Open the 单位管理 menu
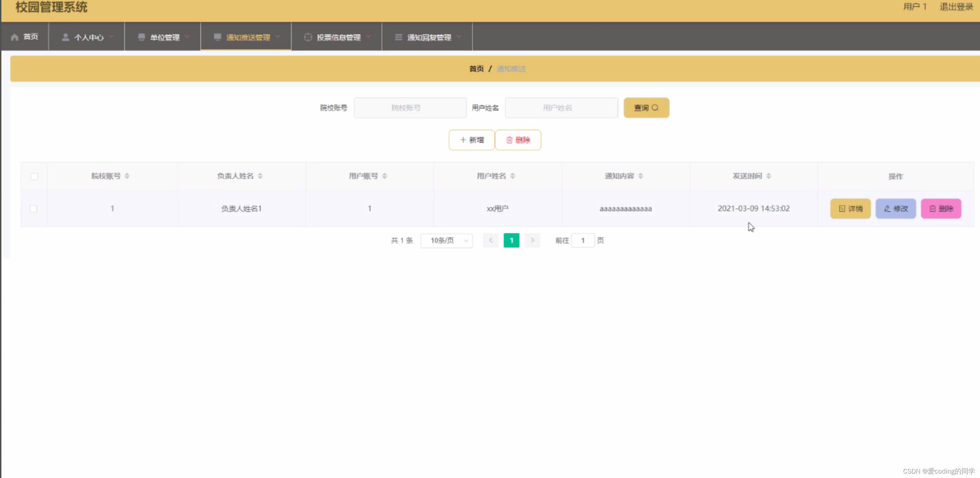 point(164,37)
